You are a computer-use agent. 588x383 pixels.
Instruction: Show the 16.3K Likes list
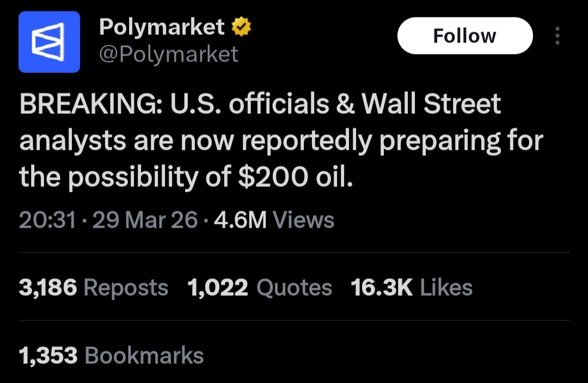[x=411, y=288]
